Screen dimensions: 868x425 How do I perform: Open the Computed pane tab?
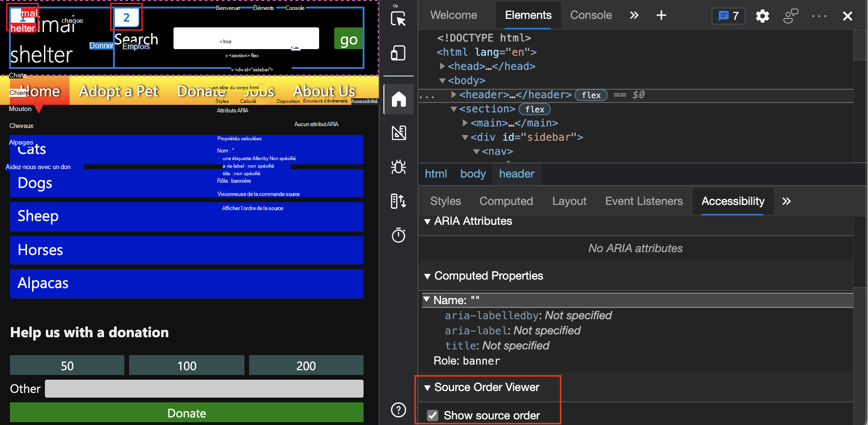tap(506, 201)
